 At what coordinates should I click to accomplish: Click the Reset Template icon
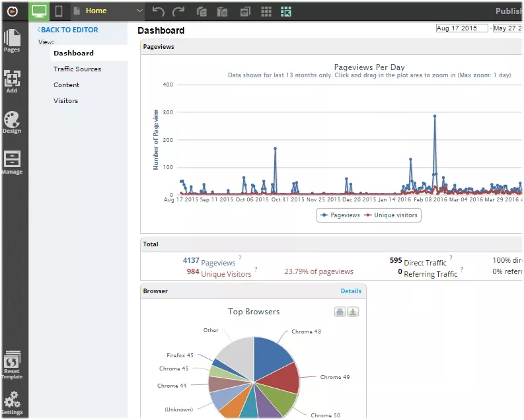tap(12, 365)
